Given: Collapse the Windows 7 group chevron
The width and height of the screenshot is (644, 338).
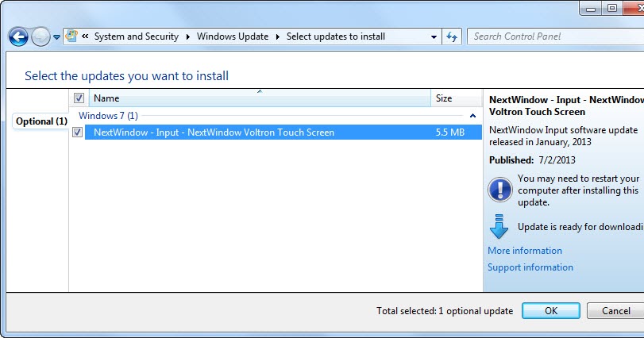Looking at the screenshot, I should [x=472, y=116].
